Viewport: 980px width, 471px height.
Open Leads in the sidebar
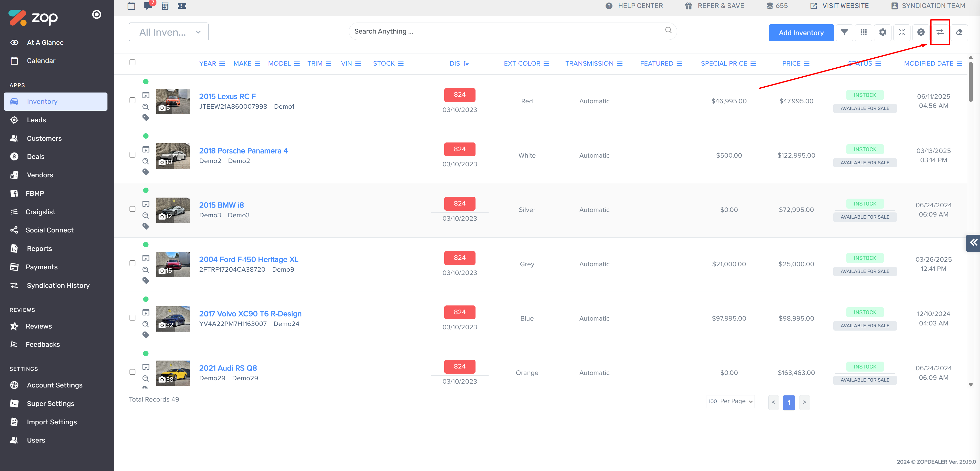click(x=36, y=120)
